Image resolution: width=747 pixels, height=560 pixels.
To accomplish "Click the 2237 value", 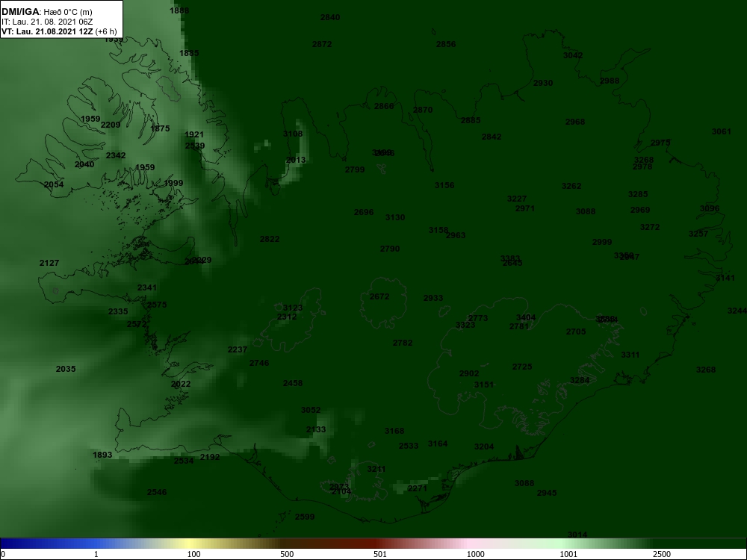I will tap(238, 349).
